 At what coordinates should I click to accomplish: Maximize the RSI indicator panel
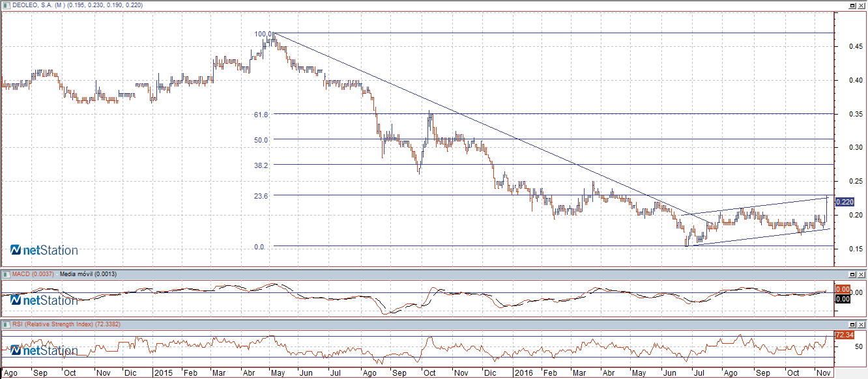point(852,324)
